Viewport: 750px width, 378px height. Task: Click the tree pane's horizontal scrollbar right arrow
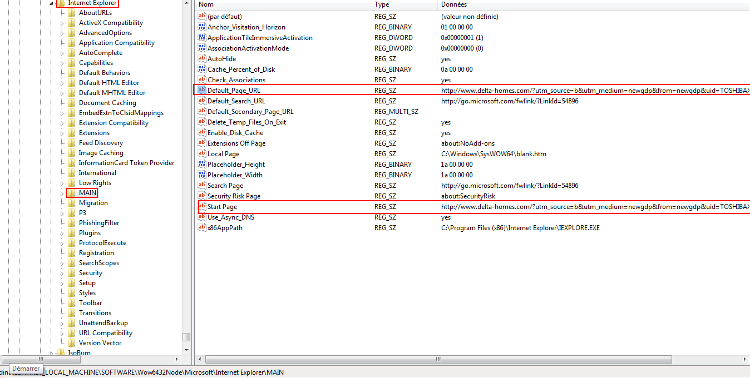pos(177,359)
